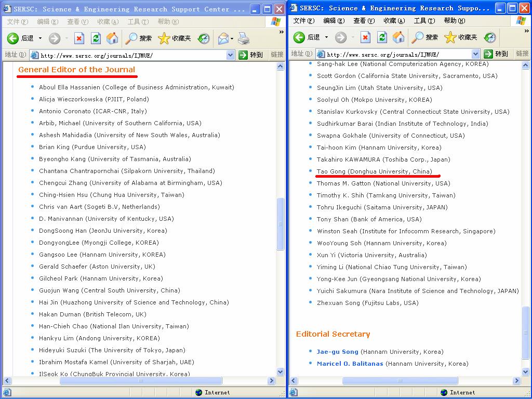This screenshot has width=532, height=399.
Task: Open Search pane in right window
Action: 425,37
